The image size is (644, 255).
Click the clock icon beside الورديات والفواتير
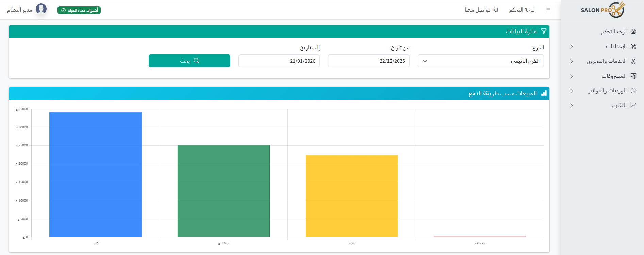633,91
